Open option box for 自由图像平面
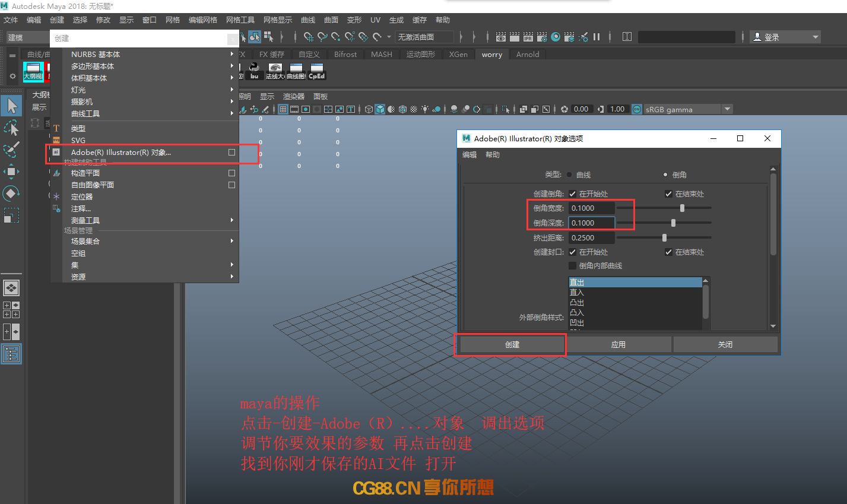The height and width of the screenshot is (504, 847). point(231,185)
